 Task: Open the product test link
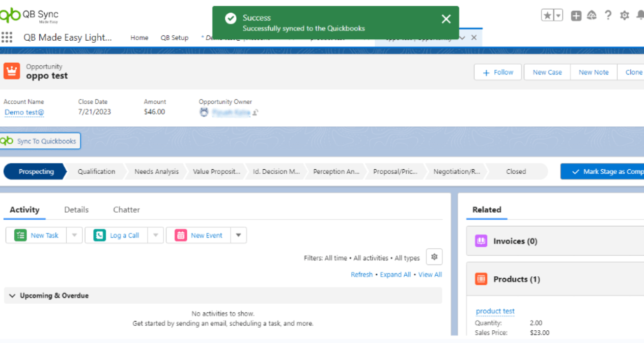pyautogui.click(x=495, y=311)
